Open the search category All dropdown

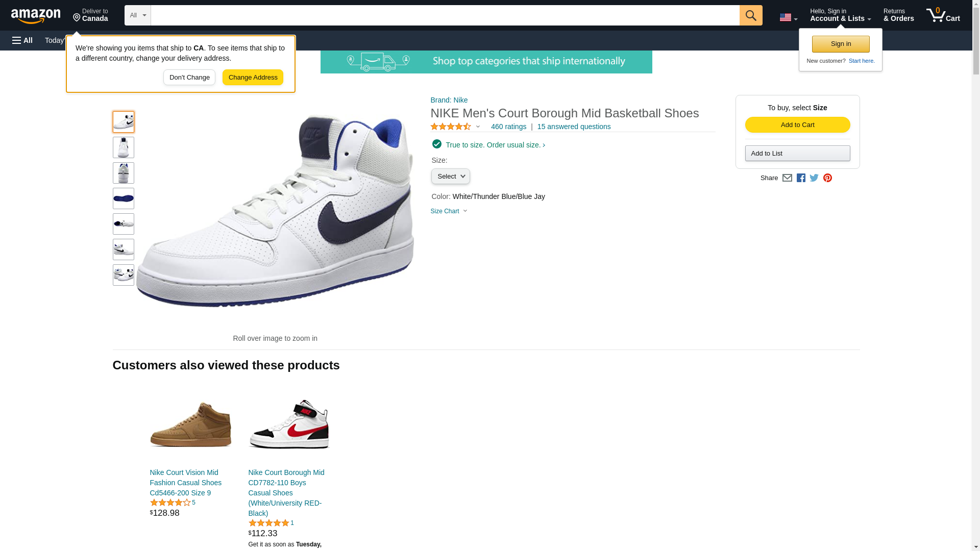[137, 15]
